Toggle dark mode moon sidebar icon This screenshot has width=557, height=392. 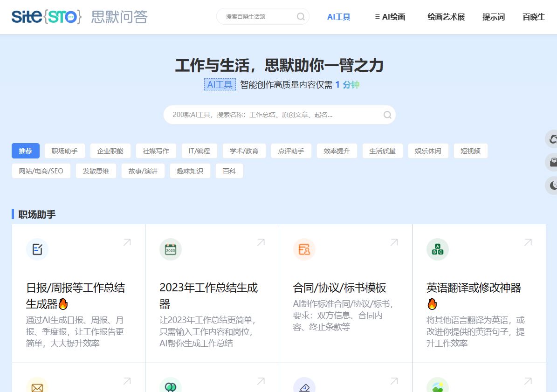coord(552,186)
